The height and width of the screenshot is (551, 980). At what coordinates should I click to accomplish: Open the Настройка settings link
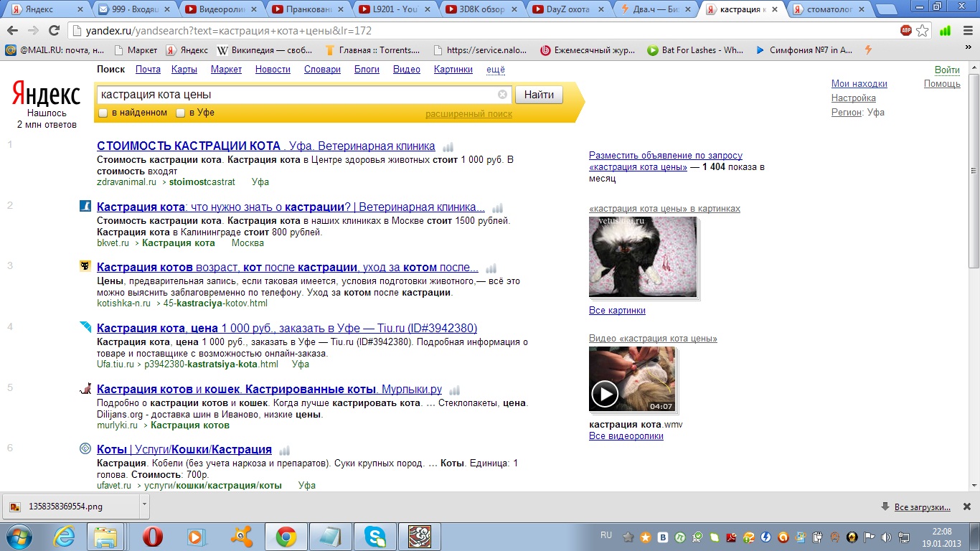pos(854,98)
